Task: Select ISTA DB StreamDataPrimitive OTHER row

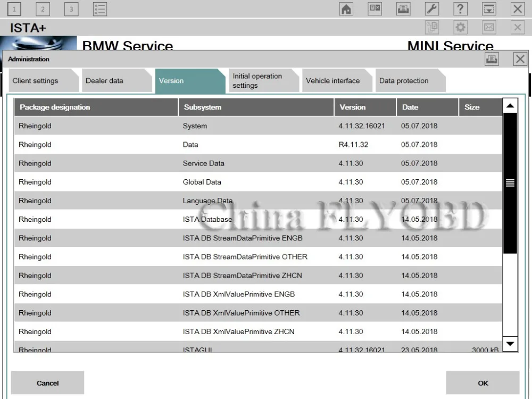Action: coord(258,257)
